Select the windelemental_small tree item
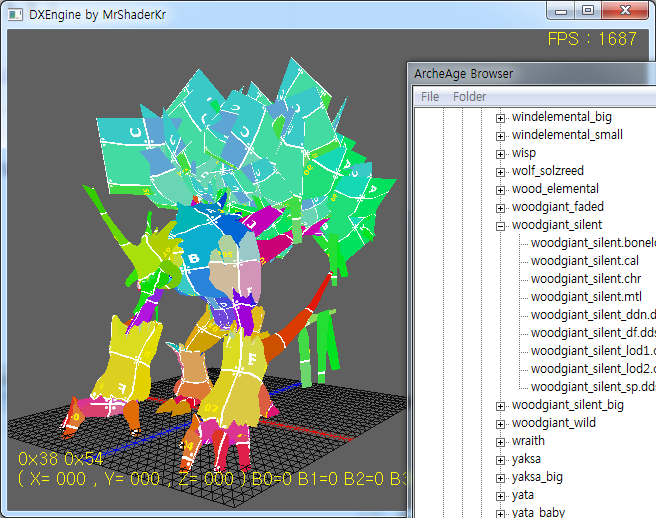This screenshot has height=518, width=656. click(567, 135)
